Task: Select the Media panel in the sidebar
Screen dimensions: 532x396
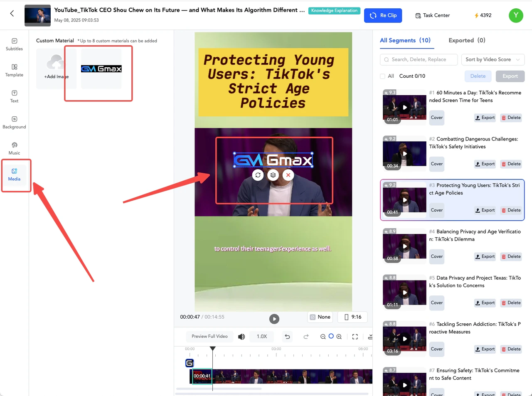Action: tap(14, 175)
